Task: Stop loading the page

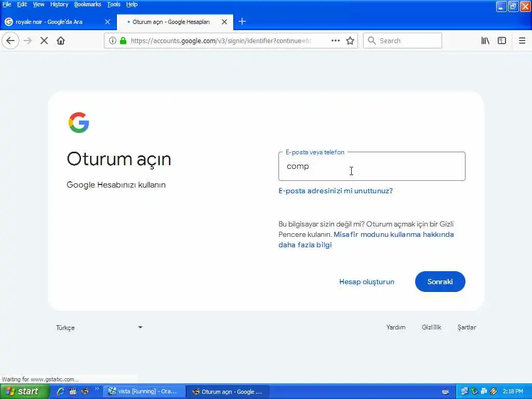Action: pos(44,41)
